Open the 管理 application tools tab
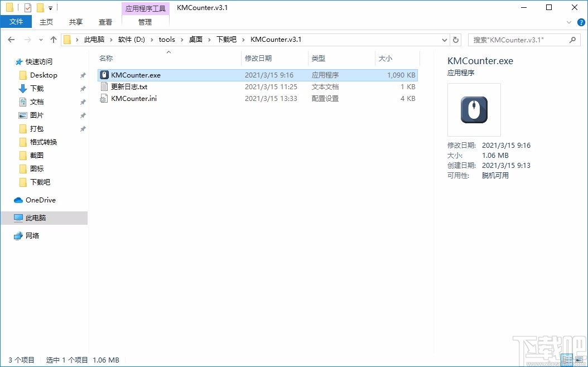Screen dimensions: 588x367 click(145, 22)
